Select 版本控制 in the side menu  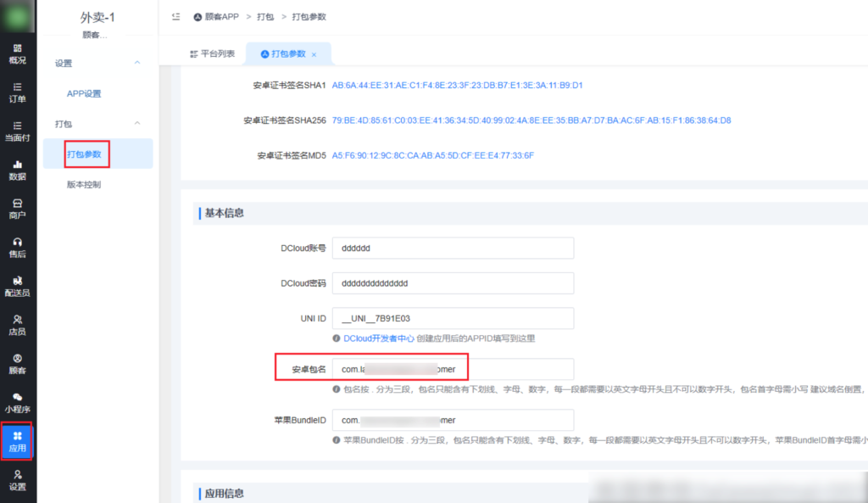coord(84,184)
